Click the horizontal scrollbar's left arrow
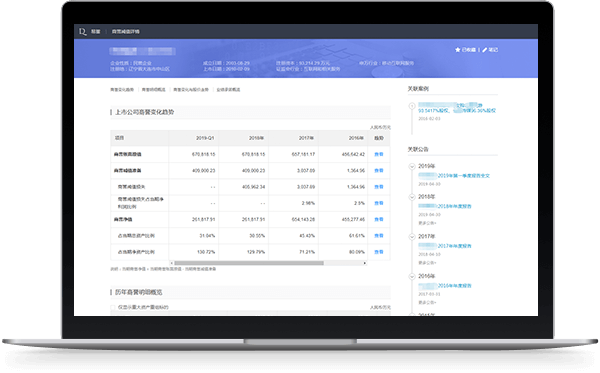Viewport: 600px width, 373px height. pyautogui.click(x=172, y=263)
